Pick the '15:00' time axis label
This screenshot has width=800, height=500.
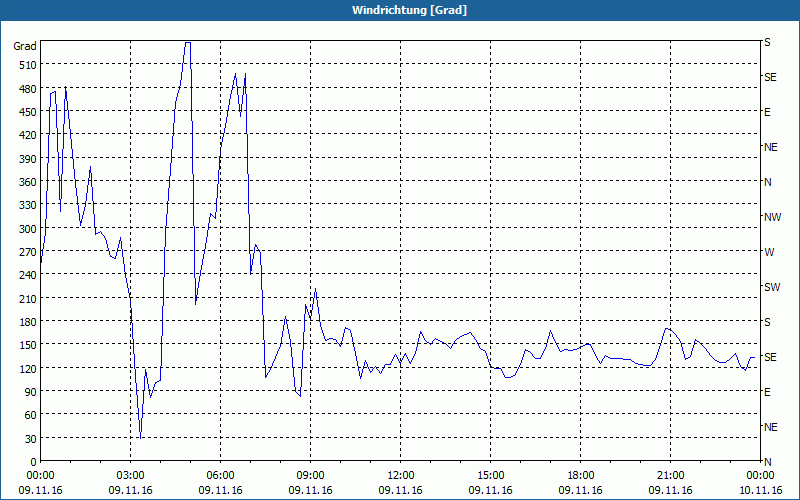490,476
